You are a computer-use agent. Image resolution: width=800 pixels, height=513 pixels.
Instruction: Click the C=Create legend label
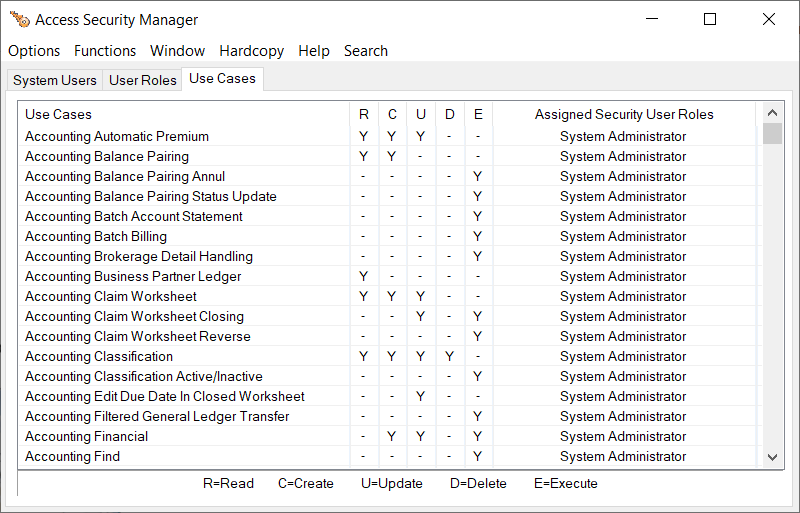click(x=306, y=483)
